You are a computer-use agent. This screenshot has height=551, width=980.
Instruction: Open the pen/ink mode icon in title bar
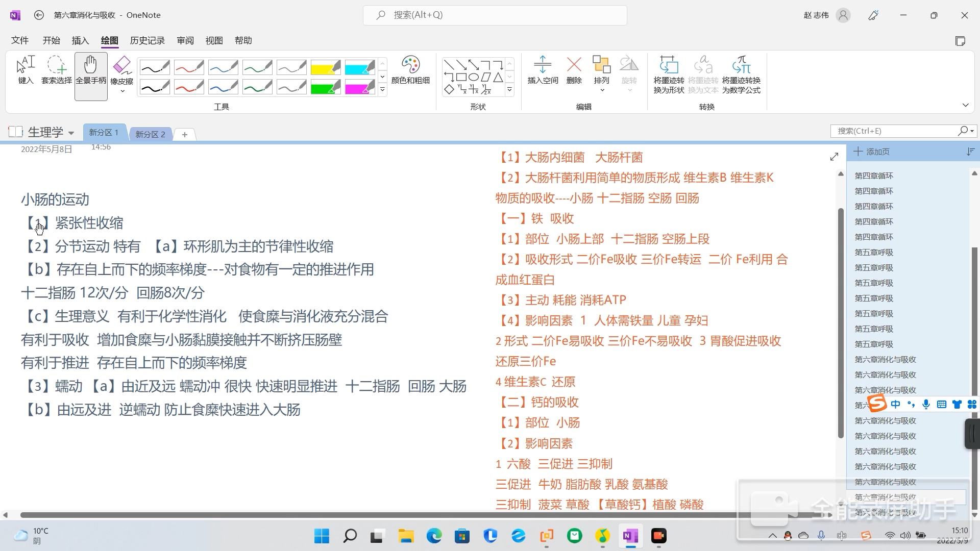click(x=873, y=15)
